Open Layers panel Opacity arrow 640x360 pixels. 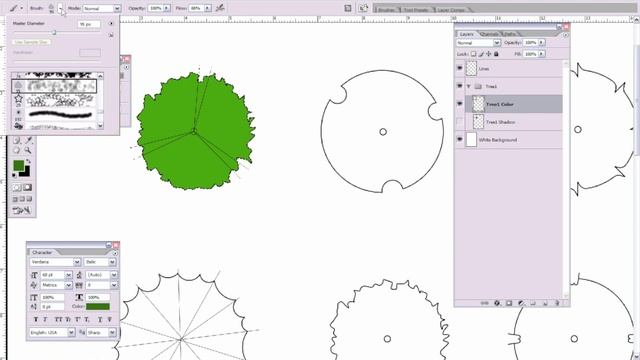click(x=542, y=42)
